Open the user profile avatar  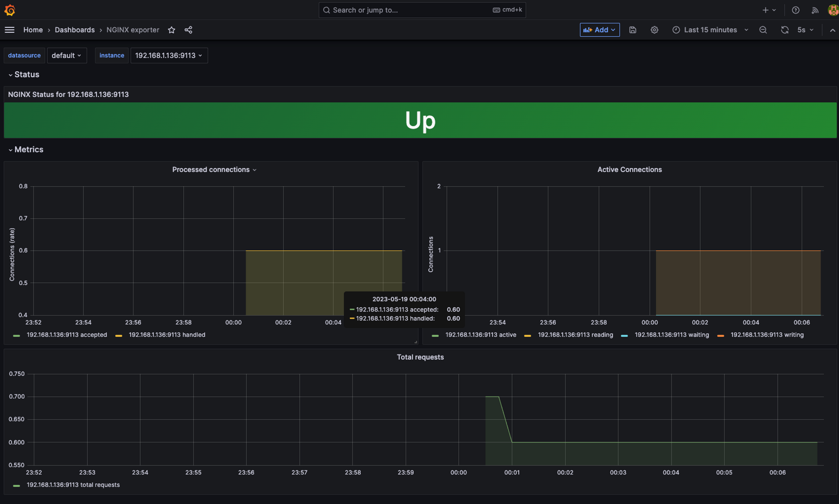pos(833,10)
